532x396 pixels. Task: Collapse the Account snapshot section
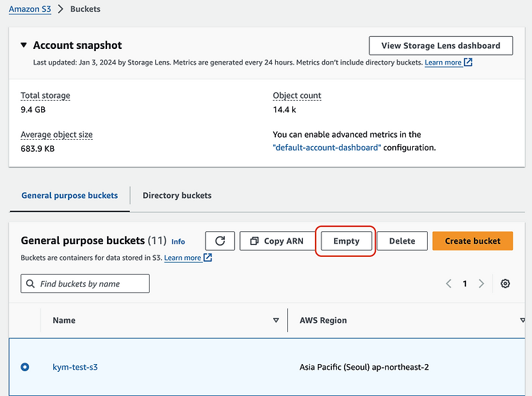point(23,45)
